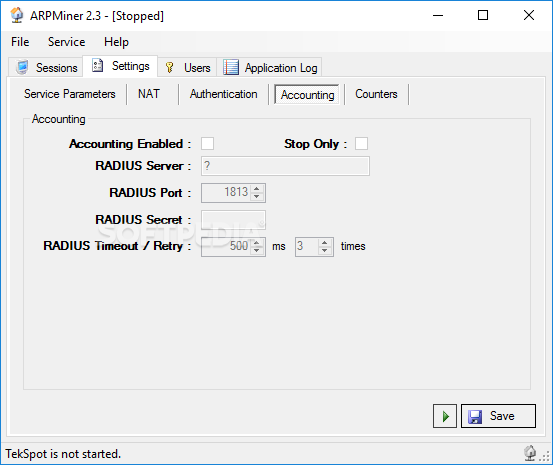Click the Users tab key icon

pos(170,67)
